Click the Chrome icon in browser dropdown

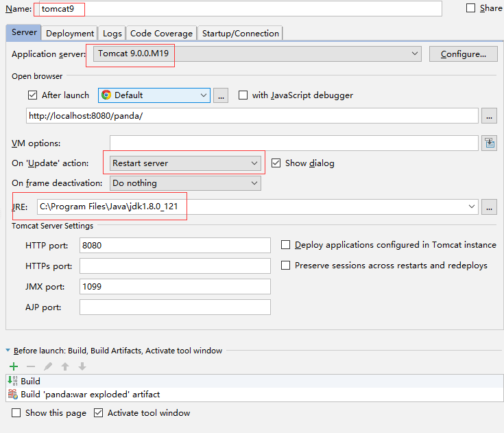pos(106,95)
